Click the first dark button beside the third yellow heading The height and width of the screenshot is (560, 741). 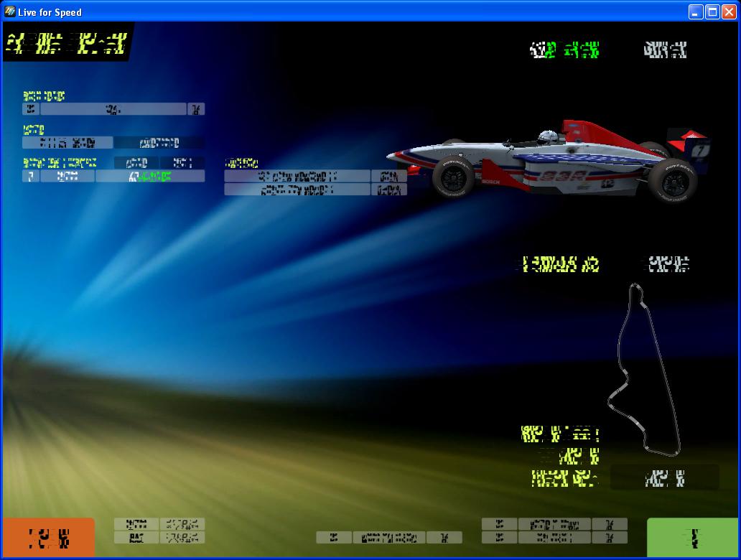[x=136, y=163]
